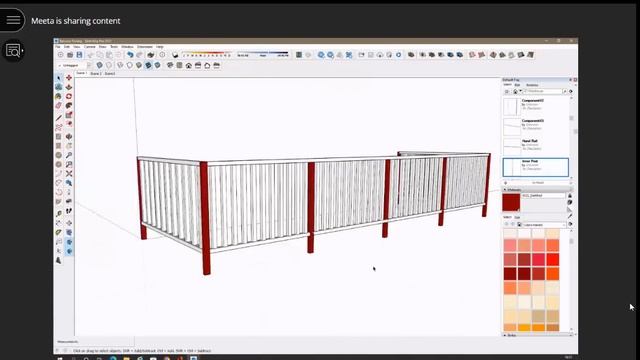Click the Print icon
Screen dimensions: 640x360
pos(151,55)
